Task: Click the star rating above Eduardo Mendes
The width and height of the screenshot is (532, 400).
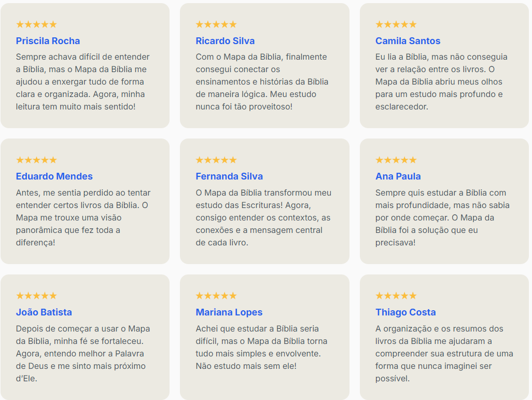Action: coord(36,160)
